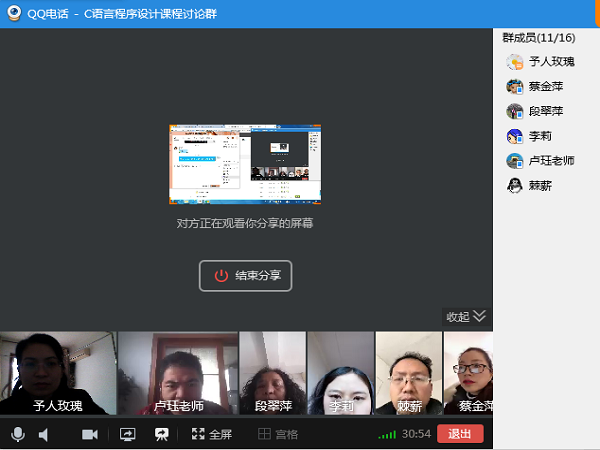
Task: Open 予人玫瑰 video tile
Action: tap(58, 373)
